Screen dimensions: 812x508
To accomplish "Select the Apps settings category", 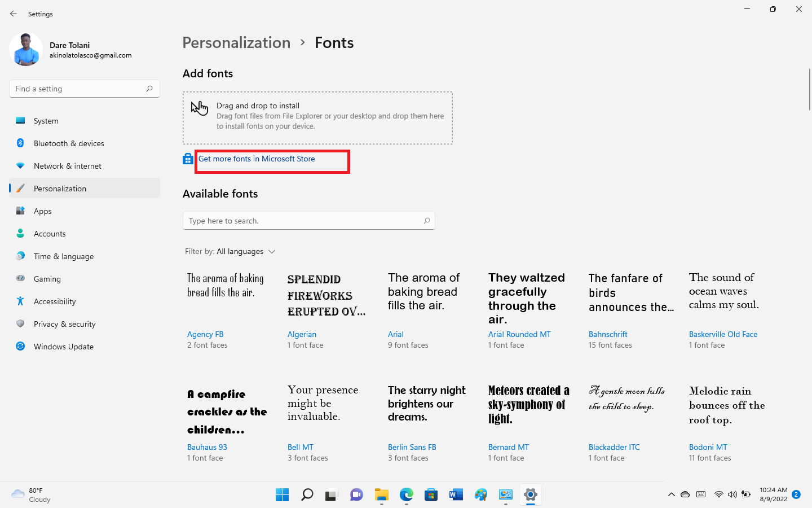I will (85, 211).
